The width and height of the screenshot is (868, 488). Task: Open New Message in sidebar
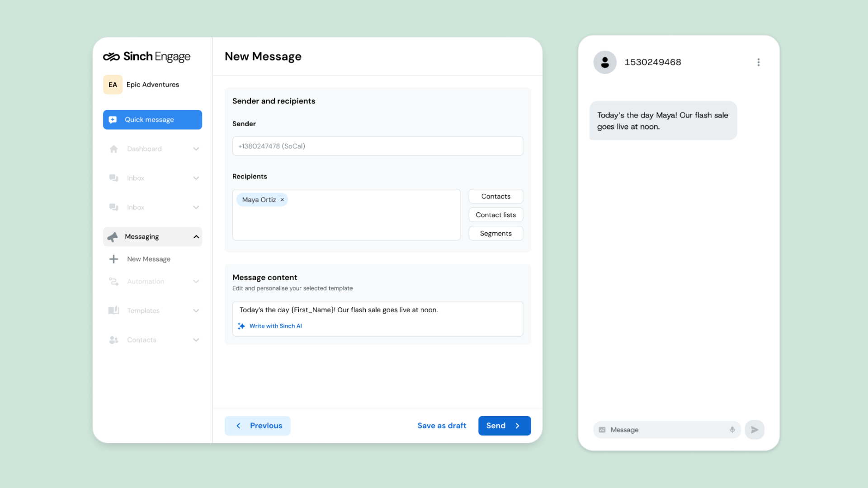pos(148,259)
